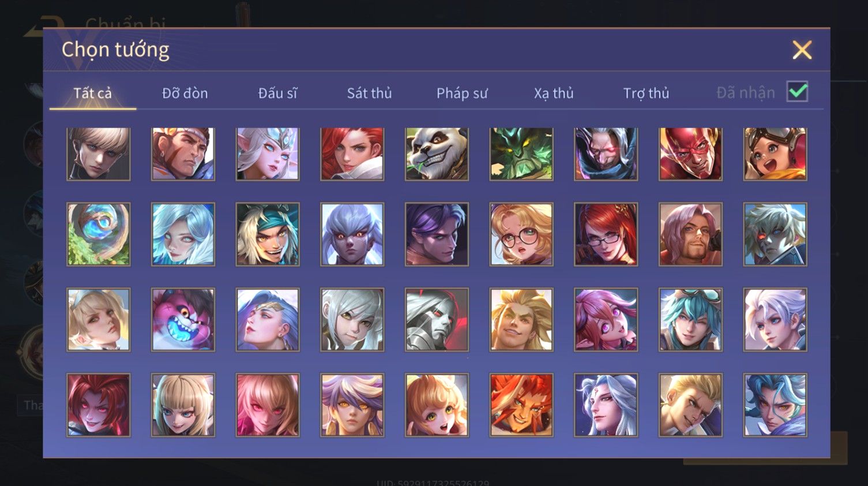Open the Trợ thủ tab
This screenshot has height=486, width=868.
tap(646, 93)
